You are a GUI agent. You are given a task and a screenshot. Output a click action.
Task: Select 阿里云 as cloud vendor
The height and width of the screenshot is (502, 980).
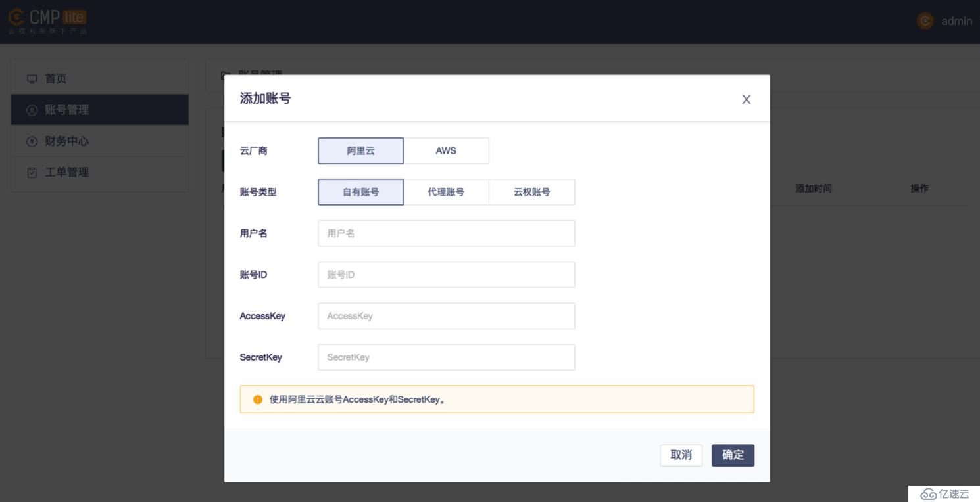360,150
